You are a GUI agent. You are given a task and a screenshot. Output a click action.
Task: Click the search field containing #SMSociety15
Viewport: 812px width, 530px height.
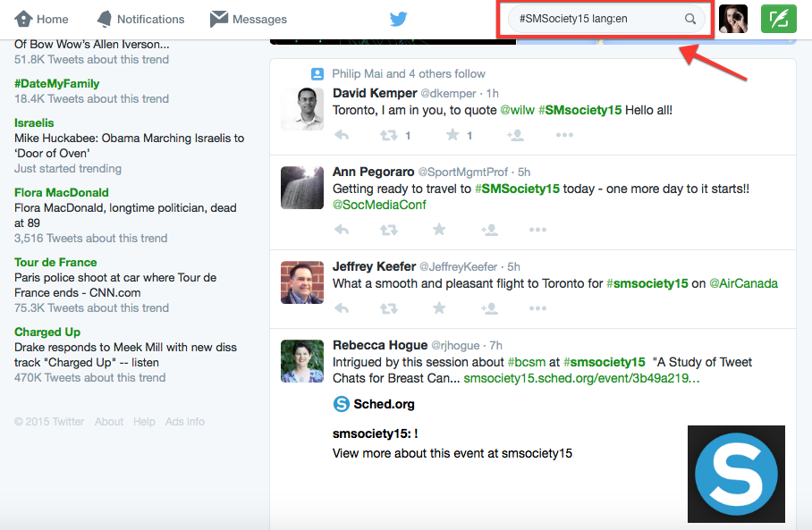595,19
